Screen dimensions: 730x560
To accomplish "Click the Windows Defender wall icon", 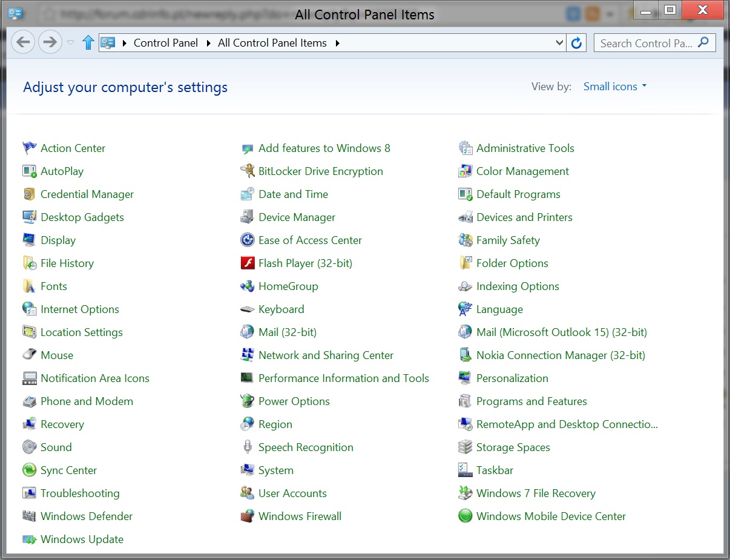I will 29,516.
